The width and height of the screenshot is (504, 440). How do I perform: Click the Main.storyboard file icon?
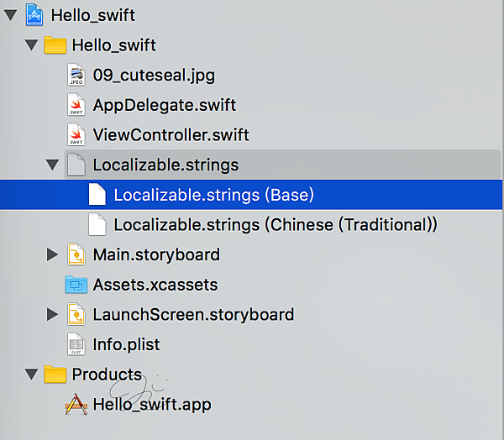76,254
